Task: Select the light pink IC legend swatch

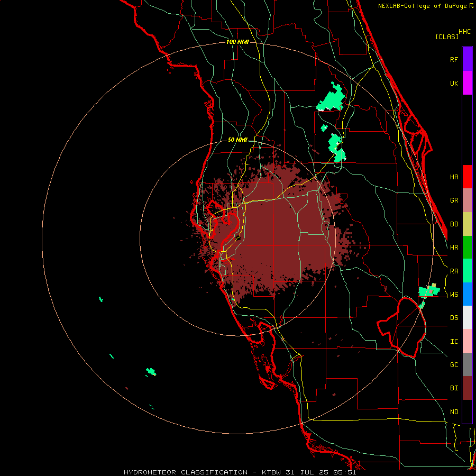Action: (467, 341)
